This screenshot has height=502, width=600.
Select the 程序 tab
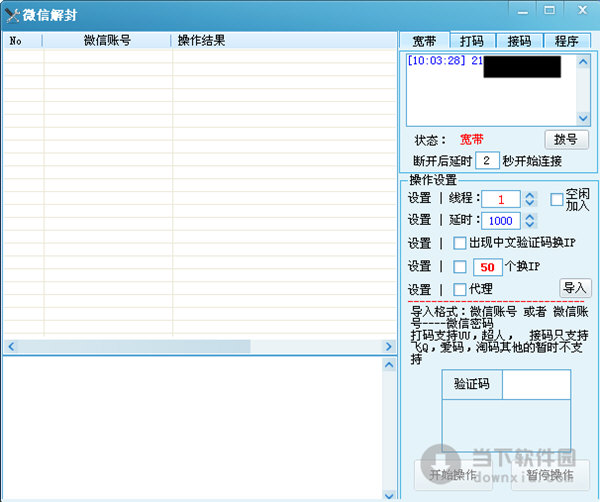coord(567,41)
